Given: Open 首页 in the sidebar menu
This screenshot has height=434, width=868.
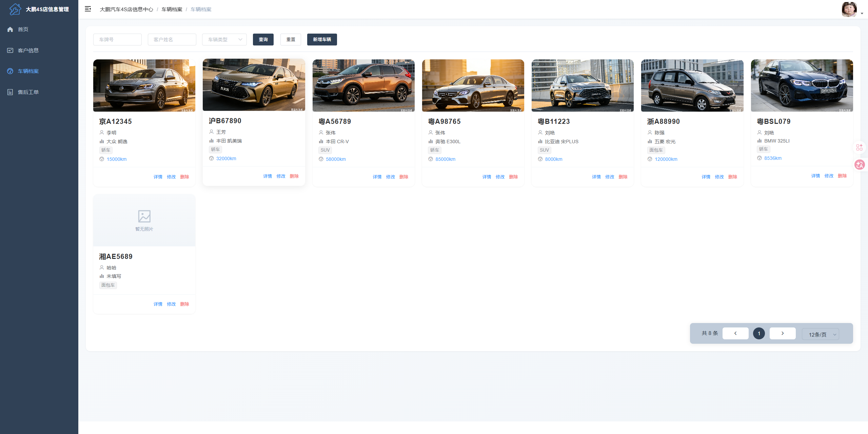Looking at the screenshot, I should (x=39, y=30).
